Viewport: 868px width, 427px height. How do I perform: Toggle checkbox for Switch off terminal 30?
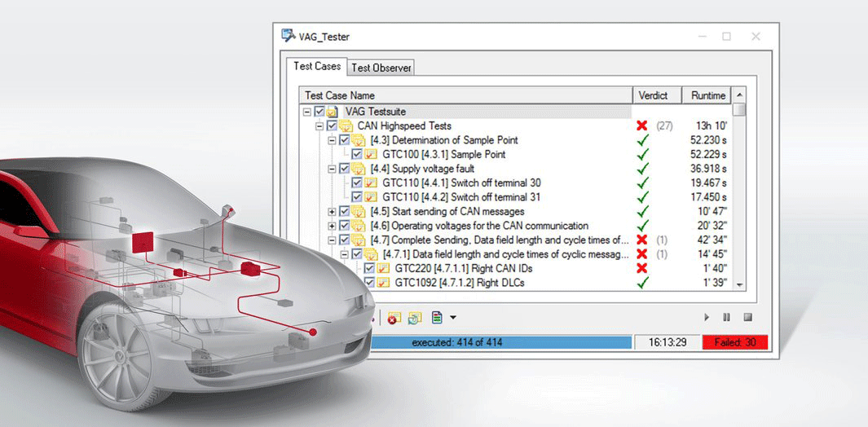click(358, 183)
